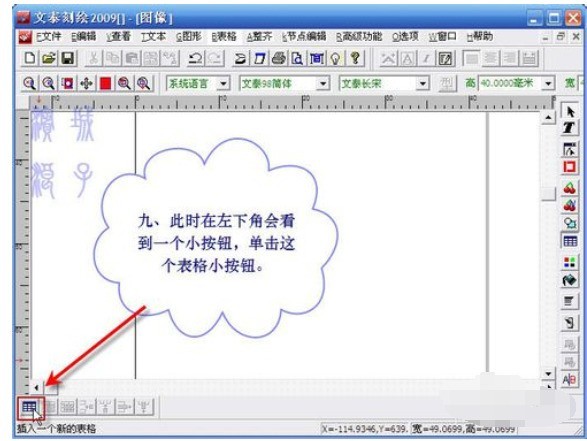Open the 文件 menu
The image size is (587, 441).
[x=49, y=36]
